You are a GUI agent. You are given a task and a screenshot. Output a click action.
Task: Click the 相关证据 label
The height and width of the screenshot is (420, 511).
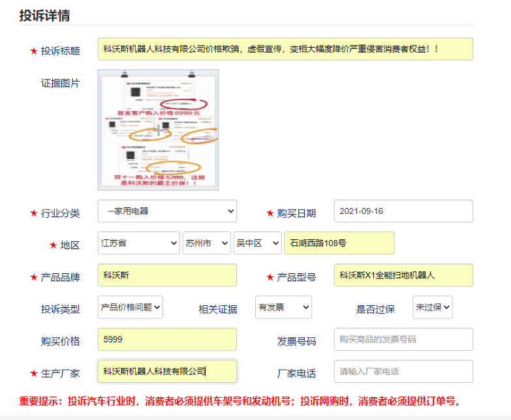tap(218, 309)
